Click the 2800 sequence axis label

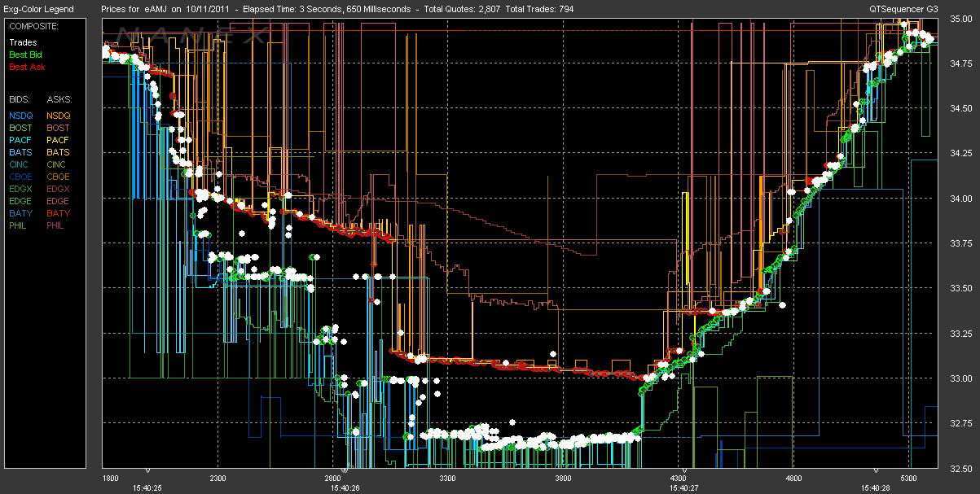pyautogui.click(x=333, y=479)
